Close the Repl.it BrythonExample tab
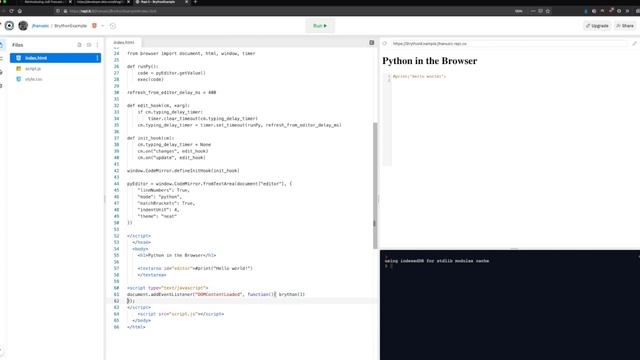 click(x=187, y=2)
